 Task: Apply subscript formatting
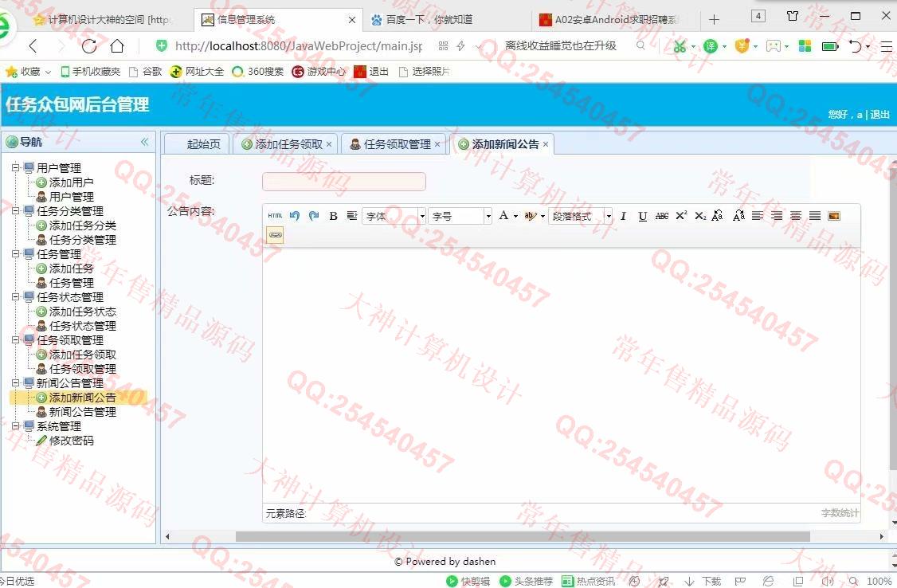[699, 216]
